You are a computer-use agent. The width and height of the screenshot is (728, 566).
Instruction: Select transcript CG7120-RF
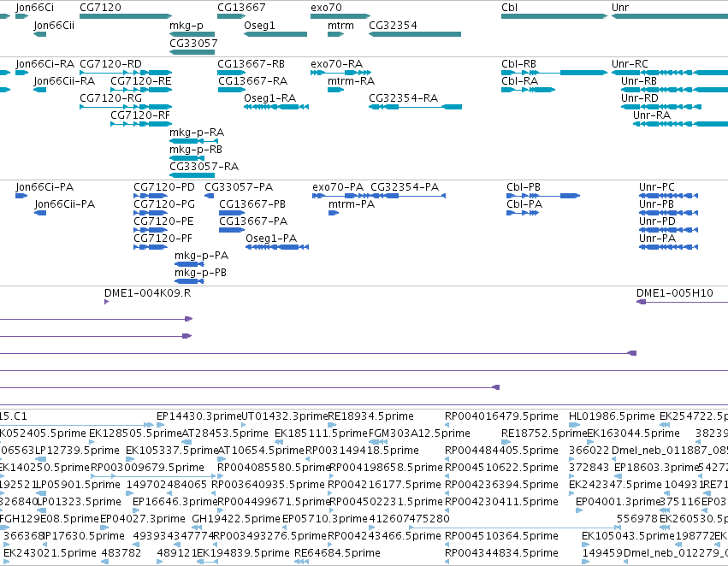tap(140, 115)
